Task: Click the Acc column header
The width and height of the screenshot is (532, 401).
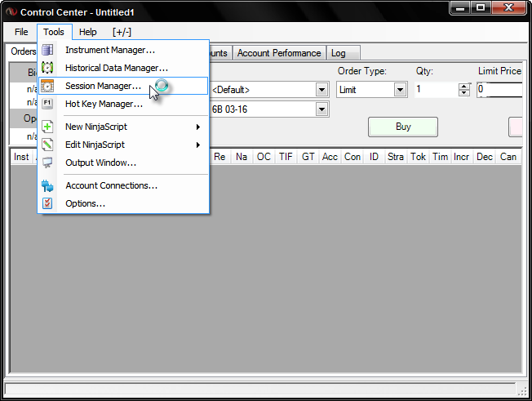Action: point(330,157)
